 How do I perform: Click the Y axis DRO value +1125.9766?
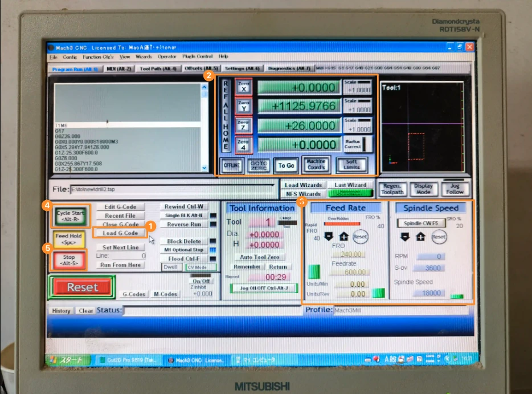tap(298, 106)
